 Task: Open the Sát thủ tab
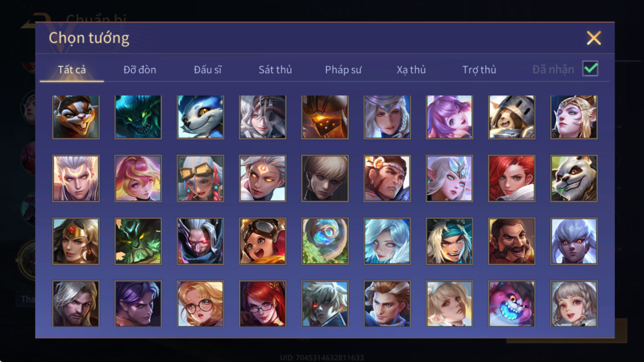click(275, 70)
